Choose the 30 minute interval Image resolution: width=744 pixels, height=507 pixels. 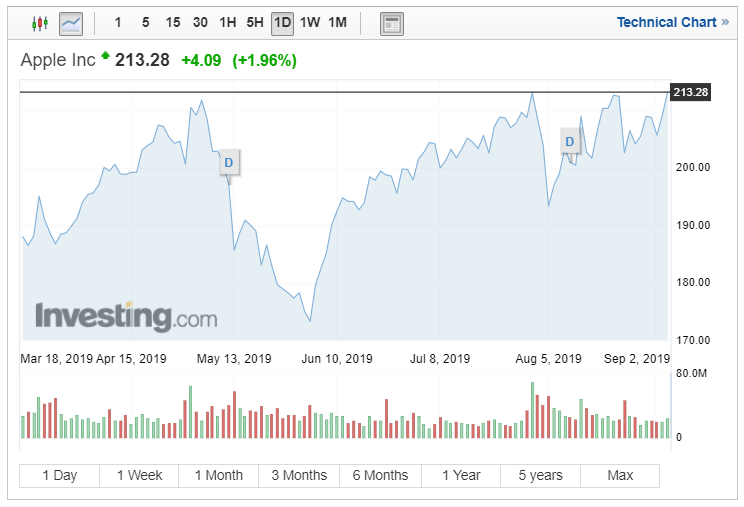(x=200, y=22)
